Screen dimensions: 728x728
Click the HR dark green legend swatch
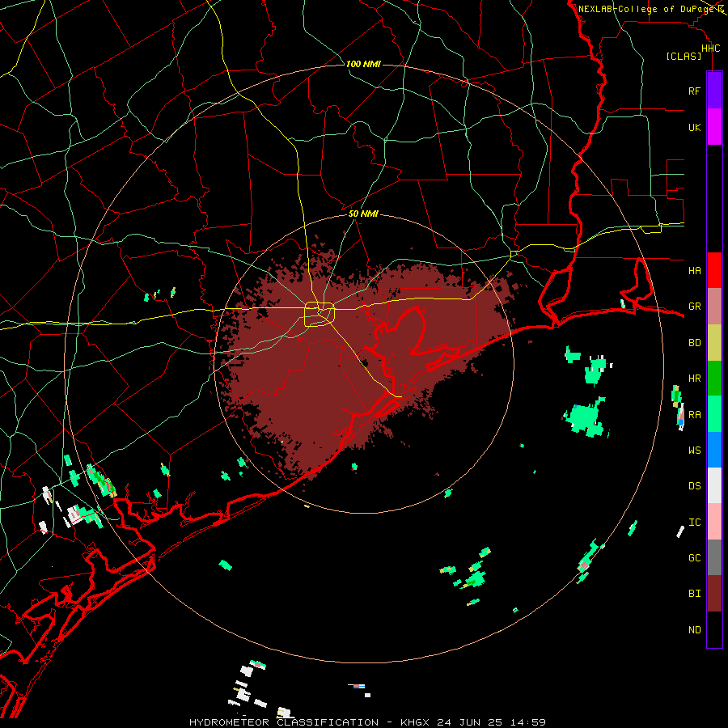pos(714,379)
